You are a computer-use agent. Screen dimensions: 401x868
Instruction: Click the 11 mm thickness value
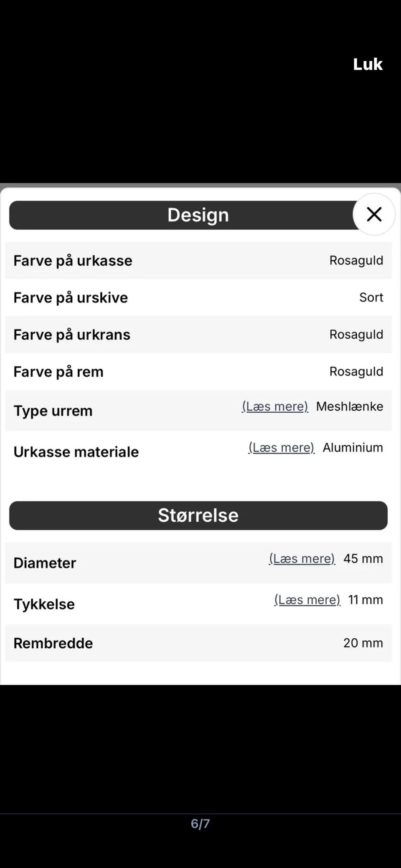click(365, 600)
